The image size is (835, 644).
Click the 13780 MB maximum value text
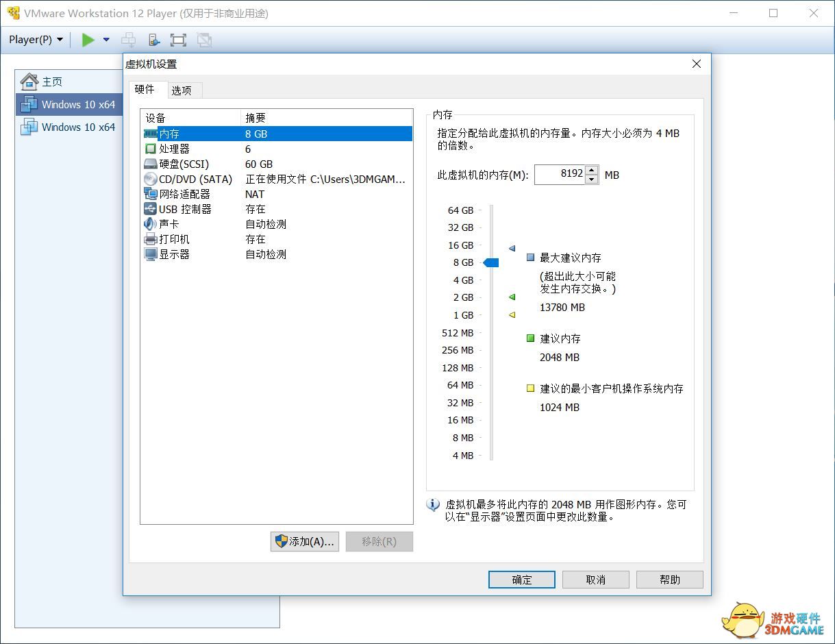tap(562, 308)
